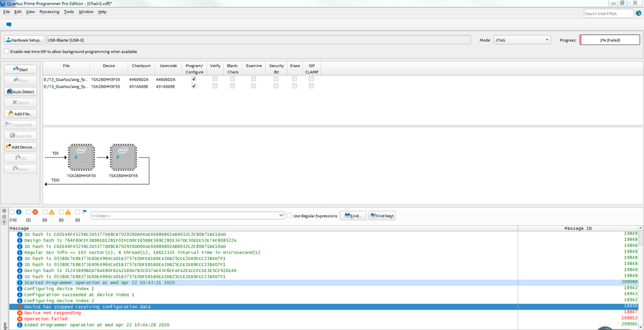
Task: Click the blue flag message filter icon
Action: coord(84,212)
